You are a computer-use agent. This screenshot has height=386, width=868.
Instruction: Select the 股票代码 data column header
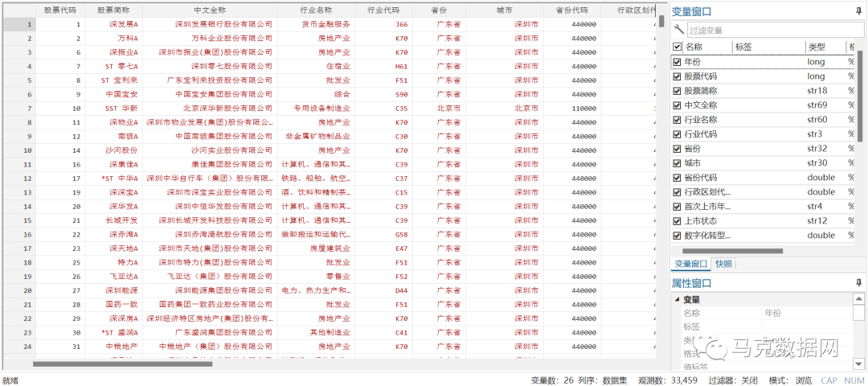(x=60, y=10)
